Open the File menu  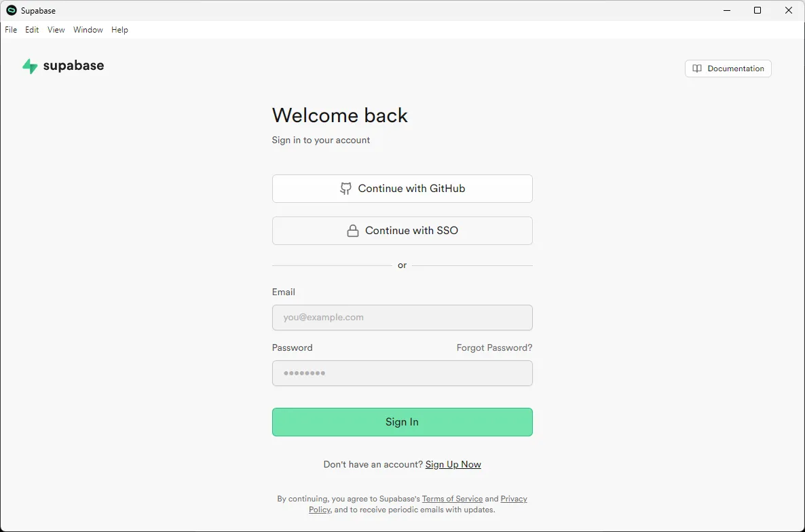click(11, 30)
